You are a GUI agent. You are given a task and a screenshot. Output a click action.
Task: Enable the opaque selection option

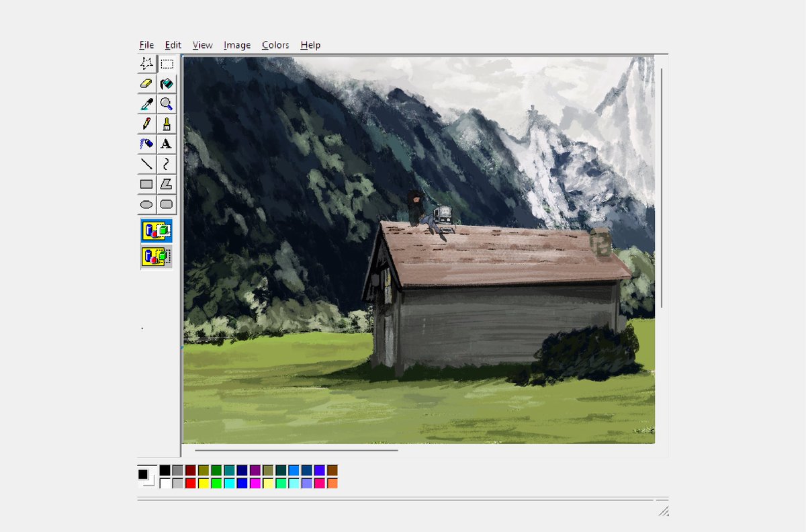(156, 230)
